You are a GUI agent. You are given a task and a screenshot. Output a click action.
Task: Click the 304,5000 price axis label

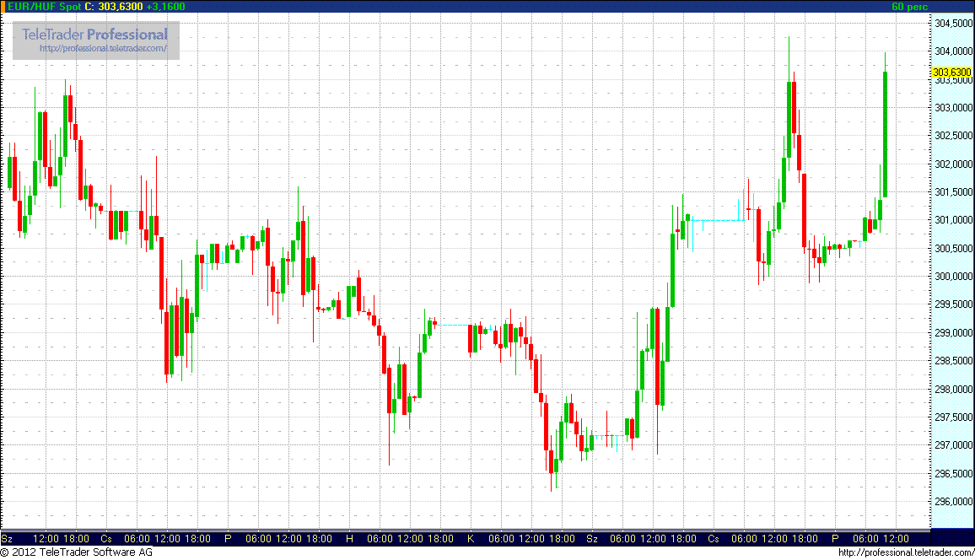[953, 23]
